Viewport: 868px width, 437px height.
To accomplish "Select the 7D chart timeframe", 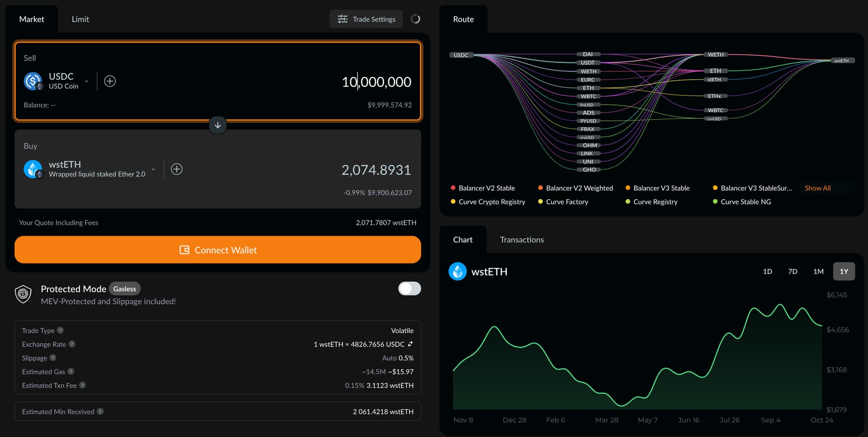I will point(793,271).
